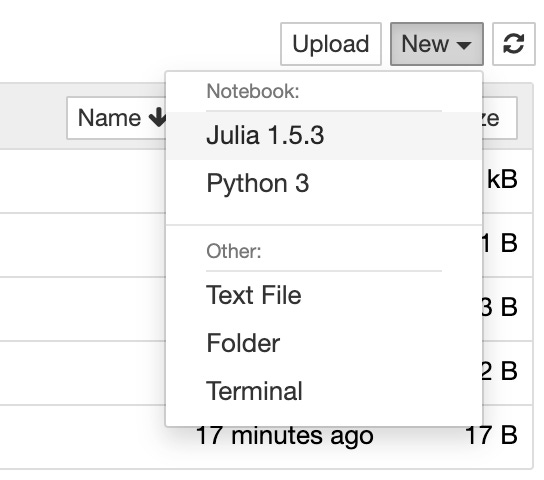Create a Python 3 notebook
This screenshot has height=480, width=544.
tap(324, 183)
